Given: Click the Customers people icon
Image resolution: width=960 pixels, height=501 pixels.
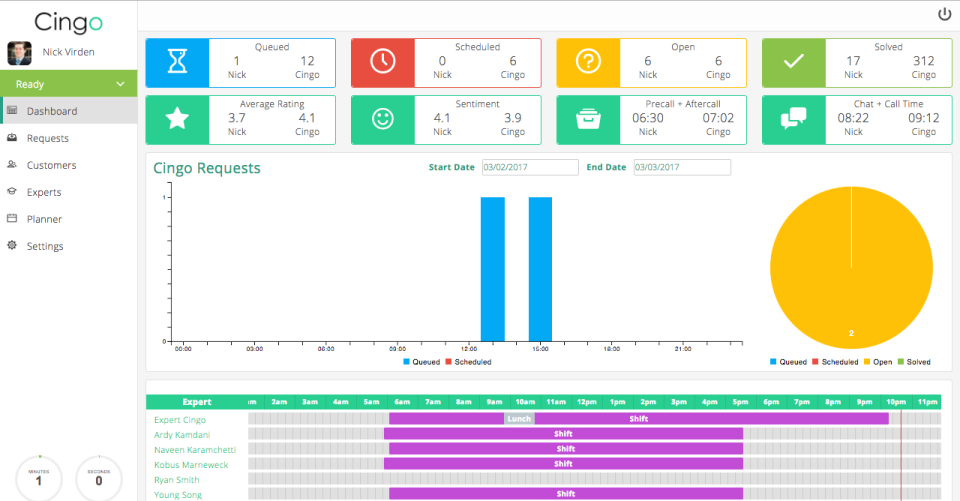Looking at the screenshot, I should pos(12,164).
